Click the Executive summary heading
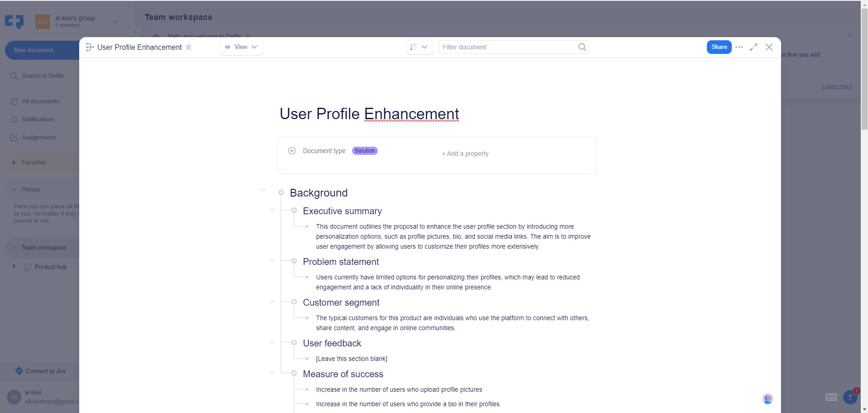Image resolution: width=868 pixels, height=413 pixels. click(x=342, y=211)
